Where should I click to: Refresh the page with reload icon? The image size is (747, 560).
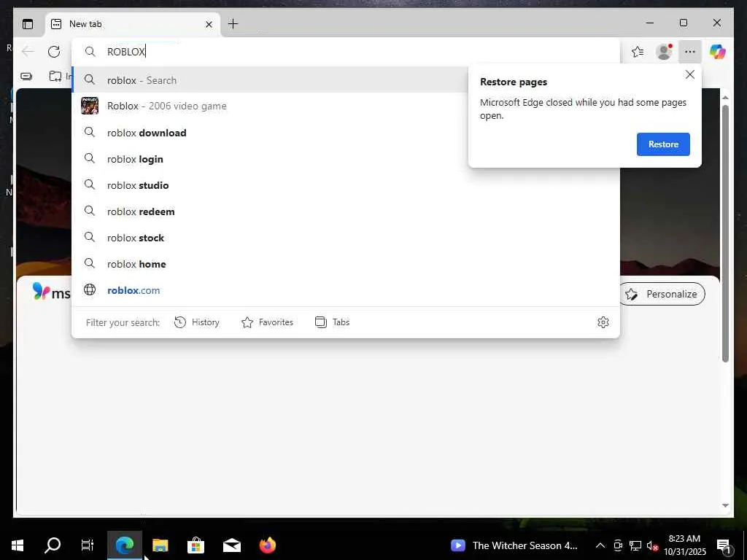click(x=54, y=52)
